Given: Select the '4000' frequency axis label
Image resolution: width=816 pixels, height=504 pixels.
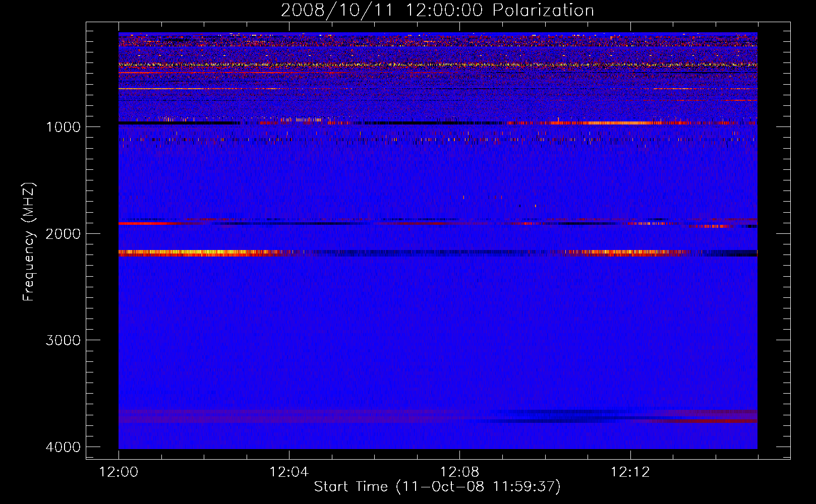Looking at the screenshot, I should [63, 447].
